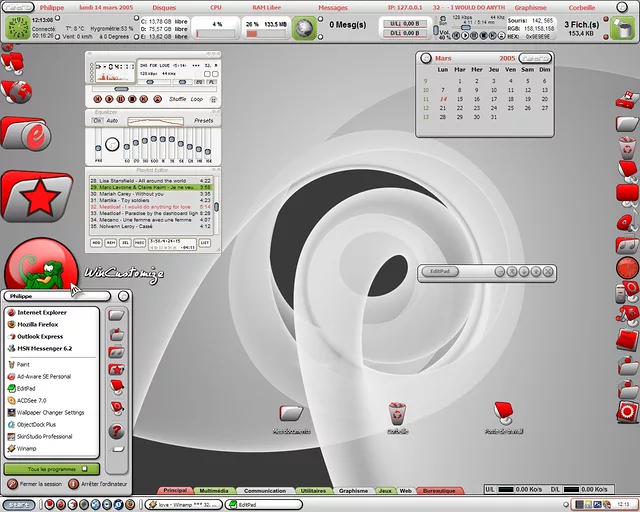640x512 pixels.
Task: Click the Winamp stop button
Action: [130, 99]
